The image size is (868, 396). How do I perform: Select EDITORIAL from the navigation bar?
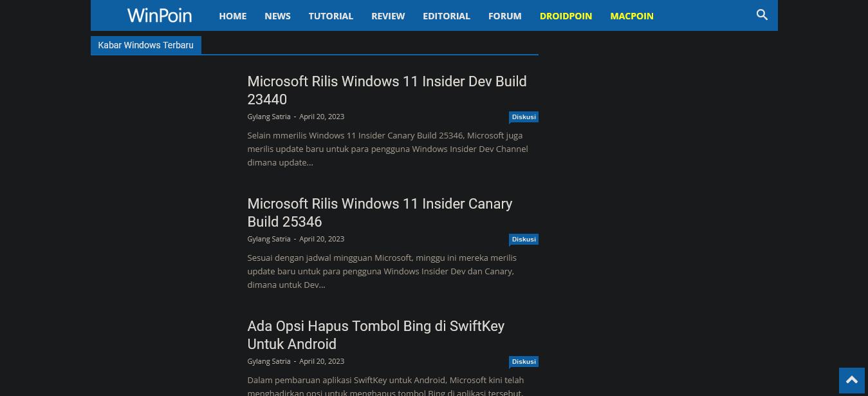pyautogui.click(x=446, y=15)
